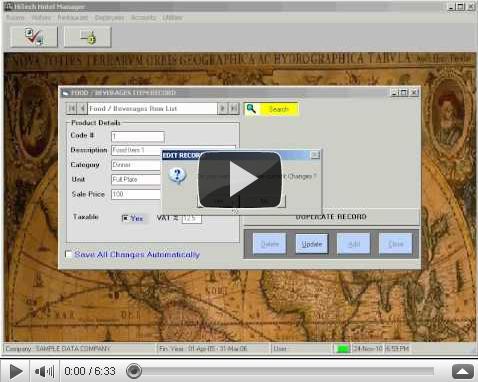Mute the video with the speaker icon

pyautogui.click(x=44, y=371)
